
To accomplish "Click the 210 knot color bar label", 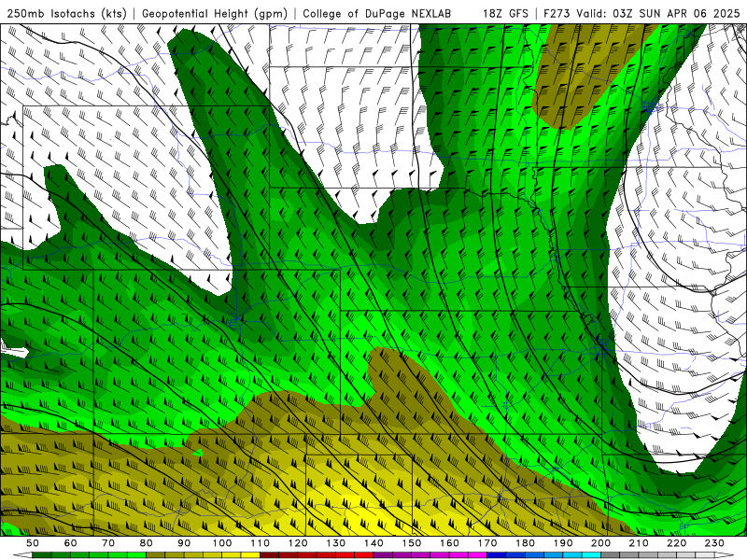I will [639, 543].
